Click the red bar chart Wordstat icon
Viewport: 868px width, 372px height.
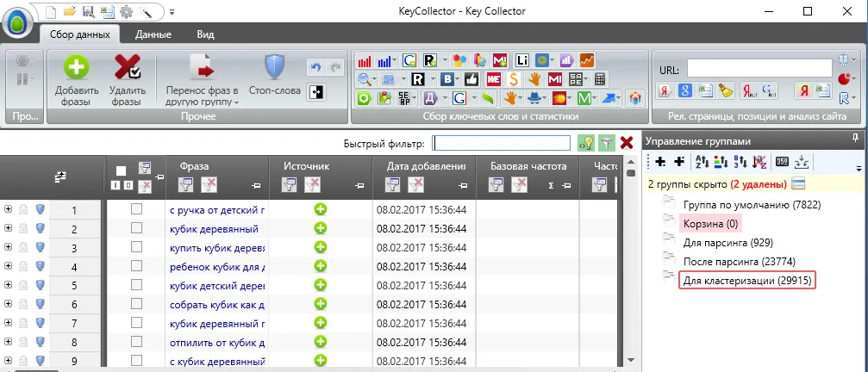pyautogui.click(x=364, y=60)
